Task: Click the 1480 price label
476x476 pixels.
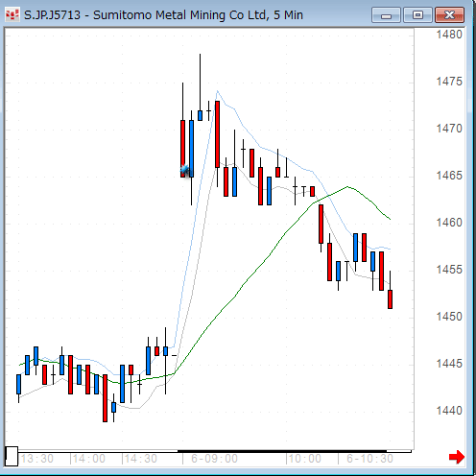Action: click(x=449, y=35)
